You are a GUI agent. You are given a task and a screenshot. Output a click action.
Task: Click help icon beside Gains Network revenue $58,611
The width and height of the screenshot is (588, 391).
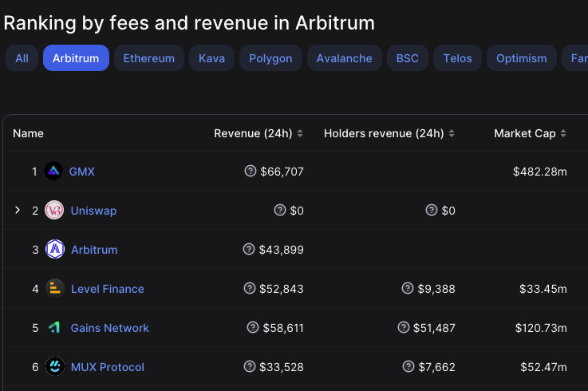(253, 328)
